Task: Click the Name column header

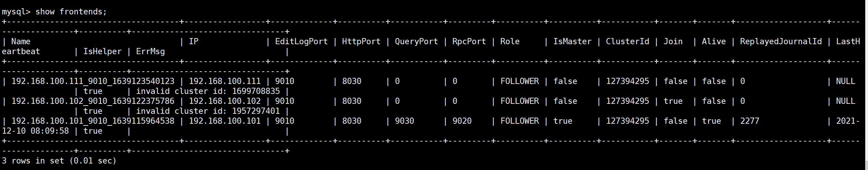Action: pyautogui.click(x=21, y=42)
